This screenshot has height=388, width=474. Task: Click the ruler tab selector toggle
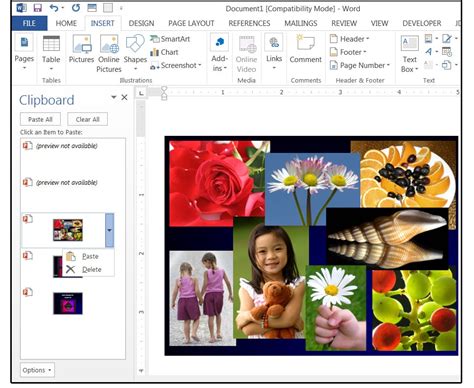click(141, 93)
